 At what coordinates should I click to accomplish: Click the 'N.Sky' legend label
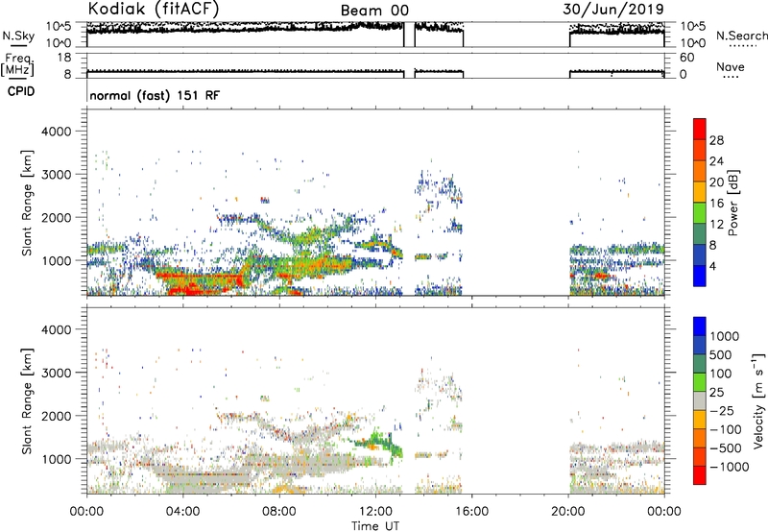(x=18, y=36)
